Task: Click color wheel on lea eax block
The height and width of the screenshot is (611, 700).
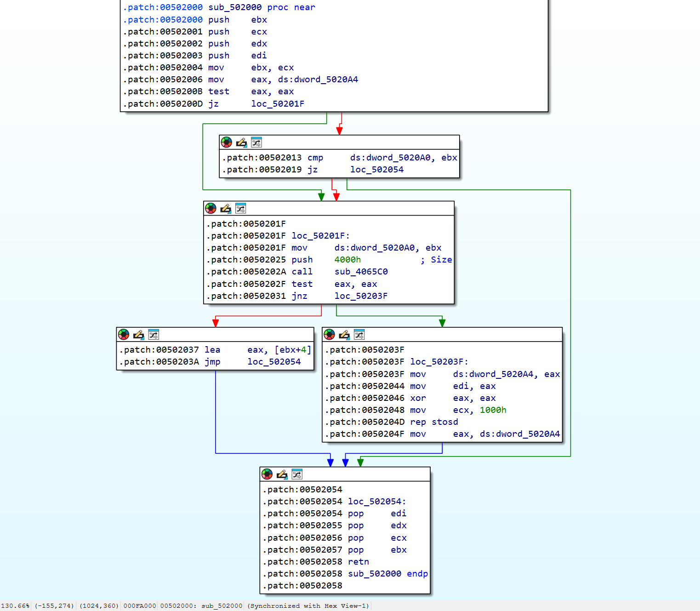Action: click(124, 335)
